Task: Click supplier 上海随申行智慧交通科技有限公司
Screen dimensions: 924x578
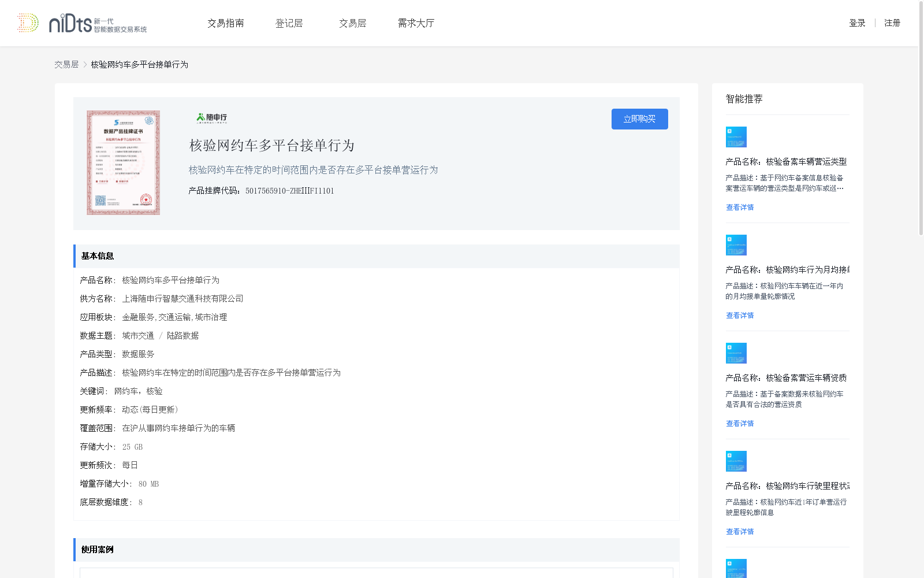Action: coord(182,299)
